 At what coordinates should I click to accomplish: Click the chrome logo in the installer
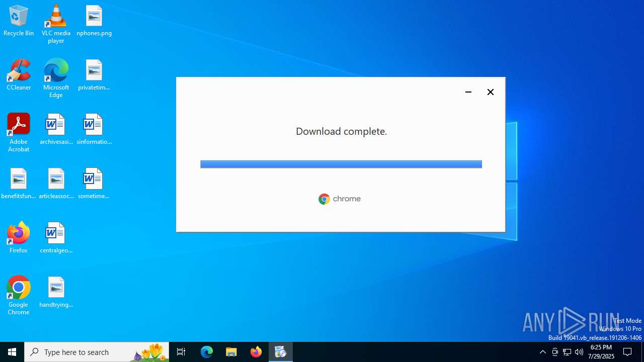pos(340,199)
